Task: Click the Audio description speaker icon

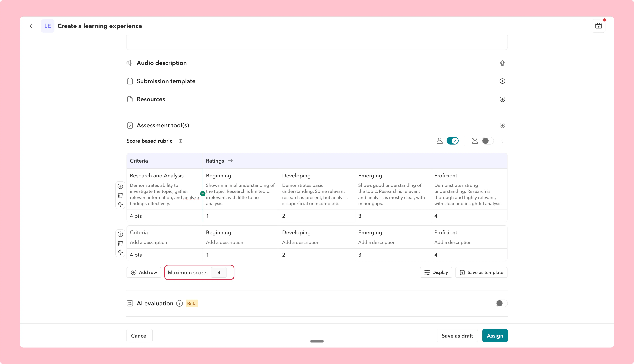Action: coord(130,63)
